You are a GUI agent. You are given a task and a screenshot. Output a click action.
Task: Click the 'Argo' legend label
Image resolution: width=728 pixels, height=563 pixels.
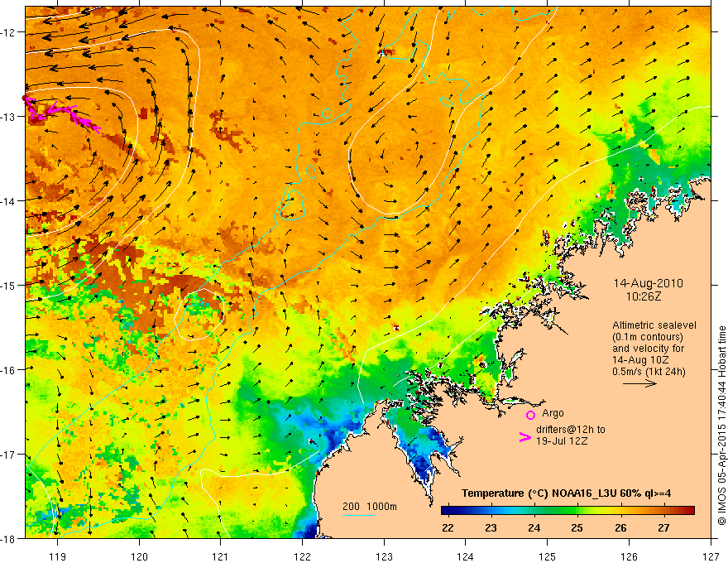pos(553,413)
